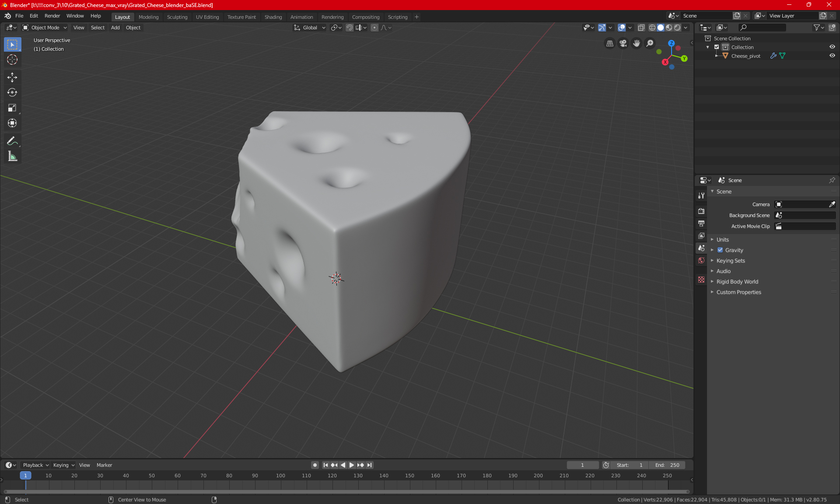Open the Texture properties tab
Viewport: 840px width, 504px height.
click(x=701, y=280)
